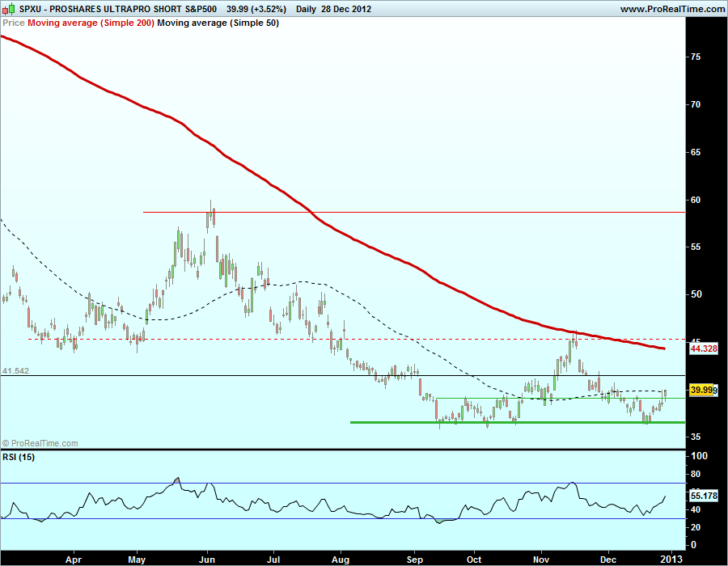Click the 35 price axis label
728x566 pixels.
coord(696,437)
